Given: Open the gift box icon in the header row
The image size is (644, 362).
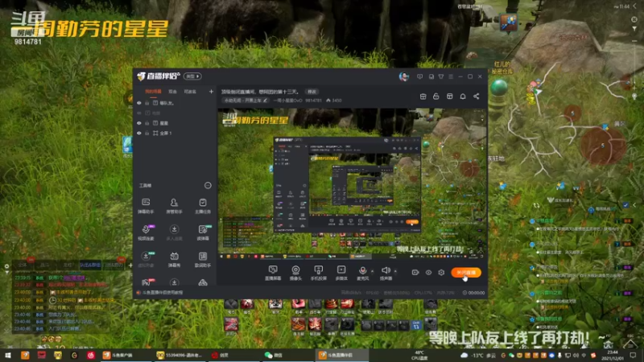Looking at the screenshot, I should point(423,96).
